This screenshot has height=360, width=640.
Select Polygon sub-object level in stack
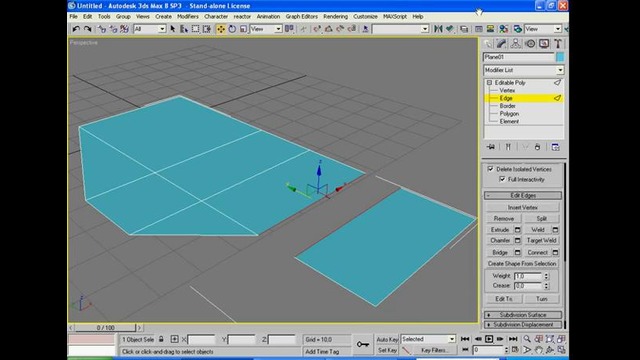point(509,114)
